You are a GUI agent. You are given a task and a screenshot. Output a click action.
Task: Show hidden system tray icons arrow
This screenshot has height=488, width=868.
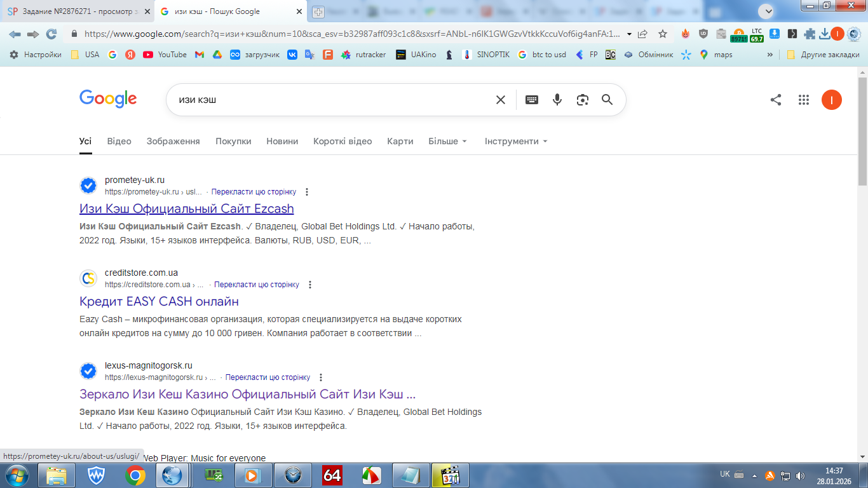[x=755, y=475]
